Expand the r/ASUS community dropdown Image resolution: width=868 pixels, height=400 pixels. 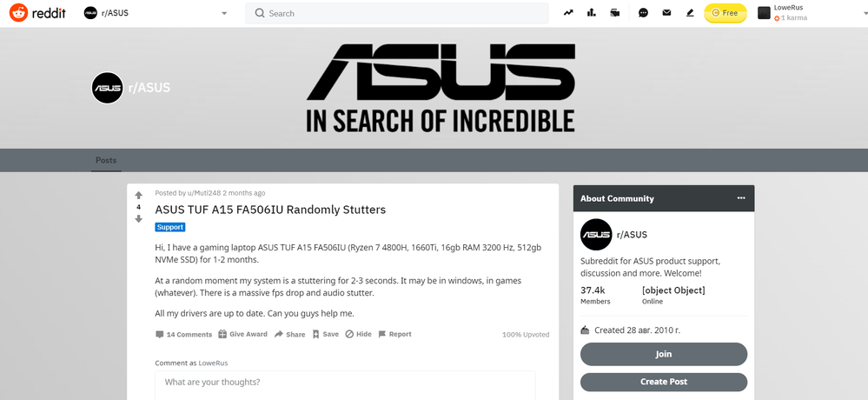224,13
